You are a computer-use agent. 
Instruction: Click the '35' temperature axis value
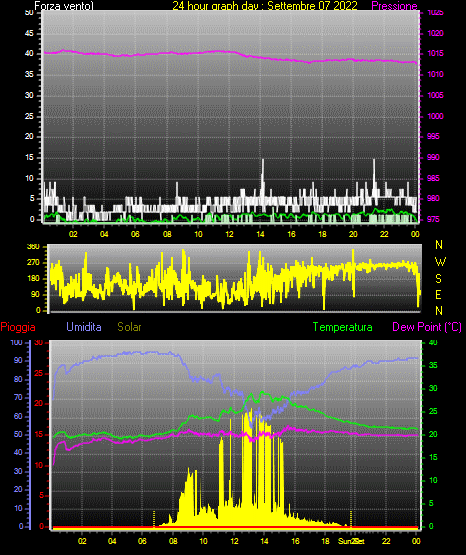click(433, 365)
